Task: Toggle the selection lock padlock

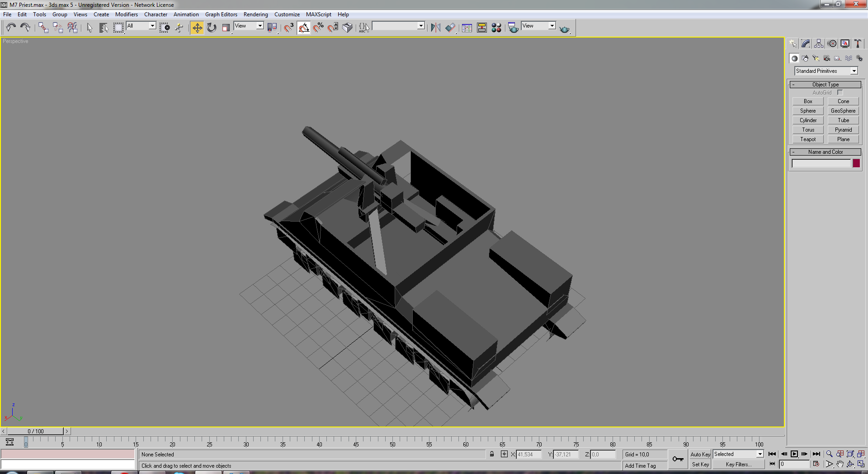Action: [x=492, y=454]
